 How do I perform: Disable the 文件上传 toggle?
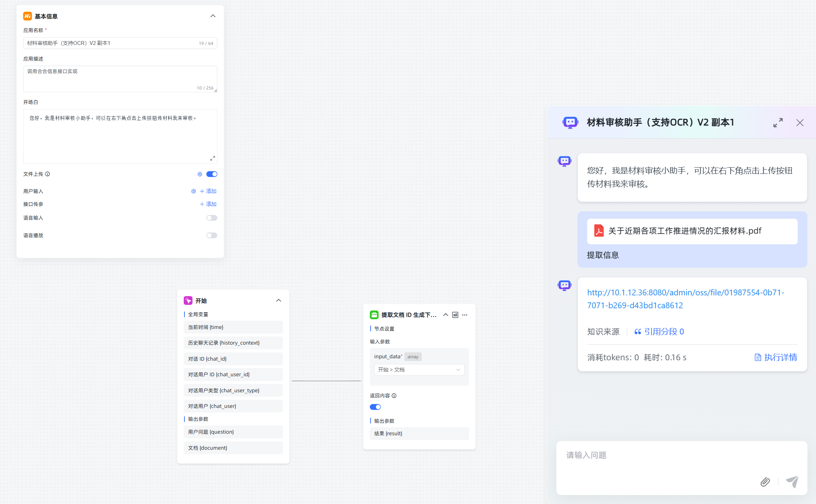tap(212, 174)
